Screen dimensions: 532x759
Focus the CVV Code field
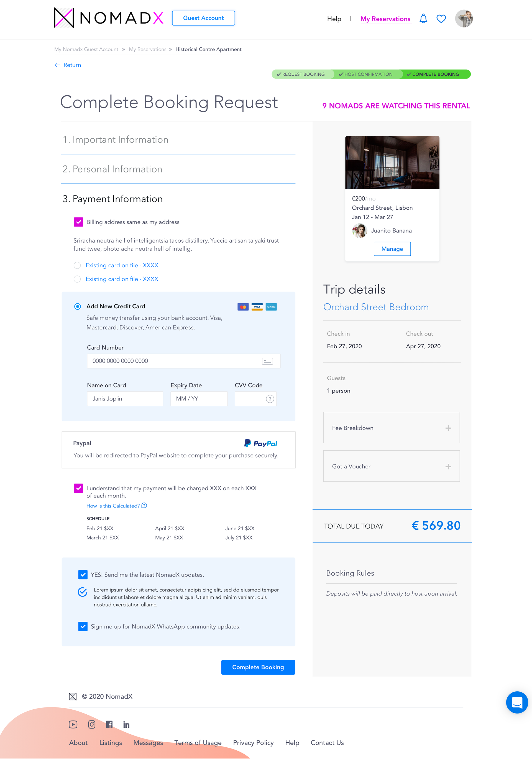tap(255, 399)
